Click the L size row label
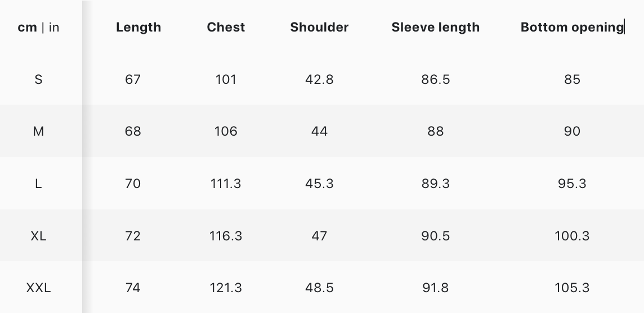The image size is (644, 313). click(38, 184)
